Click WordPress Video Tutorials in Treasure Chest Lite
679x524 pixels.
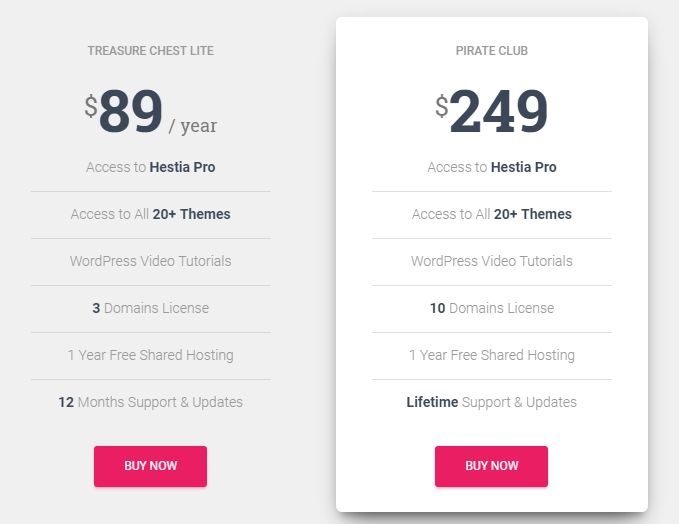point(150,261)
